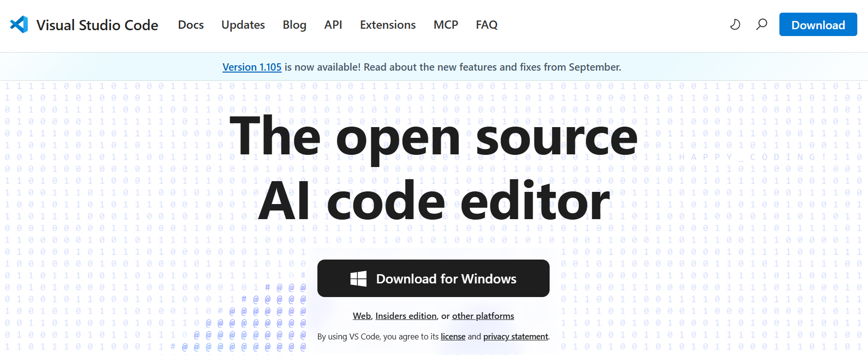This screenshot has height=355, width=868.
Task: Open the Web version link
Action: pos(362,316)
